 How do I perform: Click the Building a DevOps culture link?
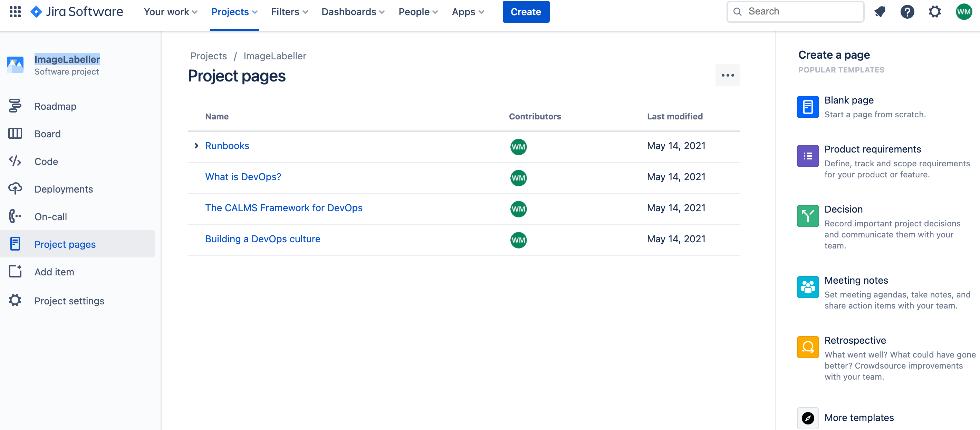[262, 239]
